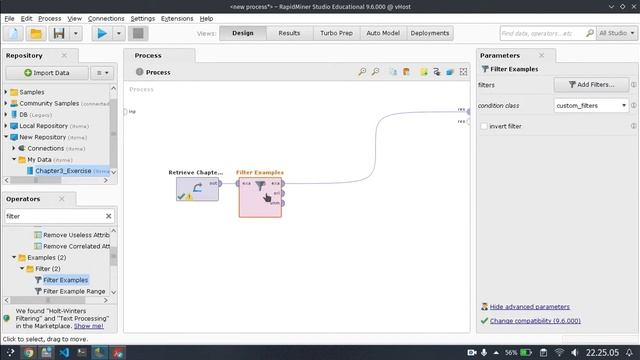This screenshot has width=640, height=360.
Task: Open the repository options menu dropdown
Action: (102, 73)
